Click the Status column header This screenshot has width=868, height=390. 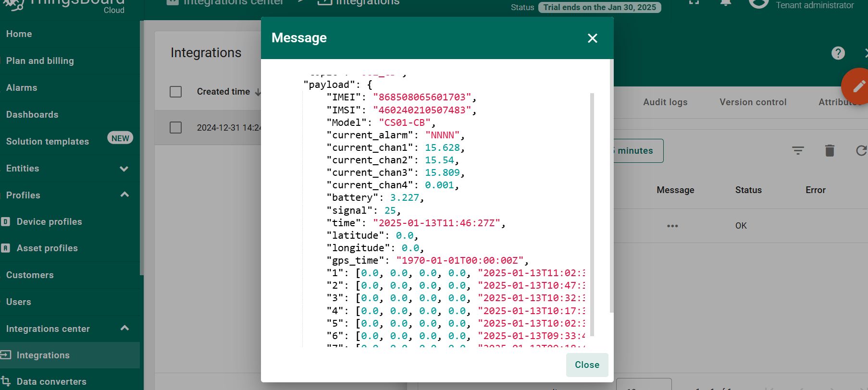tap(748, 190)
